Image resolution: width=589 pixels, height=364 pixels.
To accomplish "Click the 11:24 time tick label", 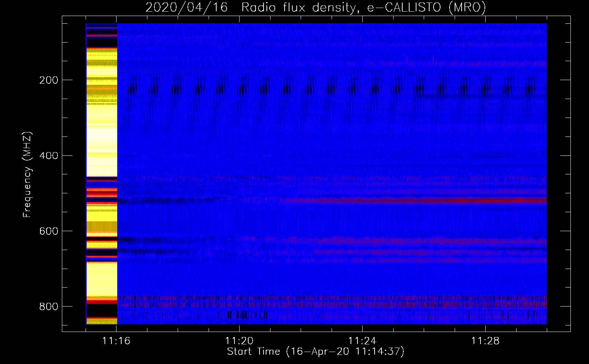I will (363, 341).
